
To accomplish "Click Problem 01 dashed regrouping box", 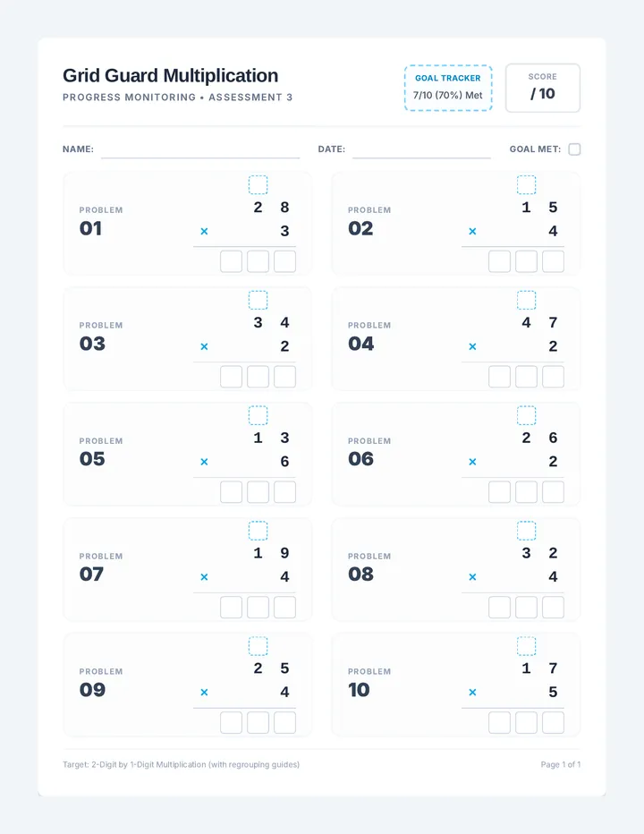I will tap(258, 184).
